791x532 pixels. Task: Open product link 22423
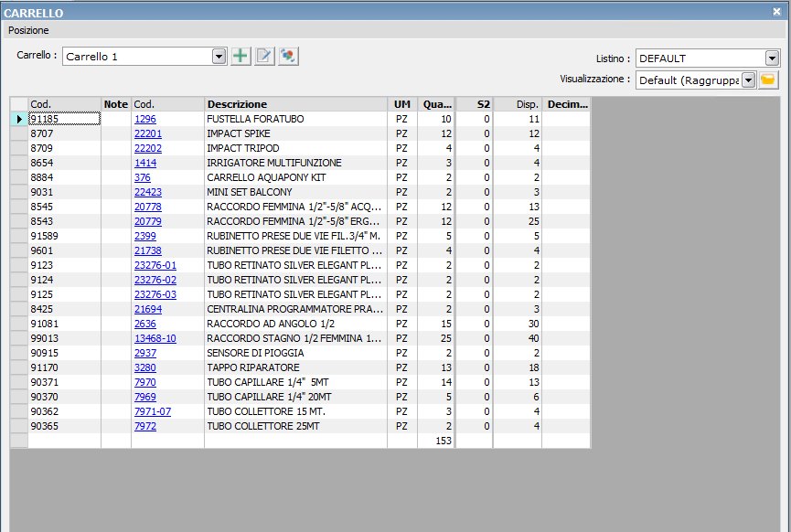[x=148, y=192]
